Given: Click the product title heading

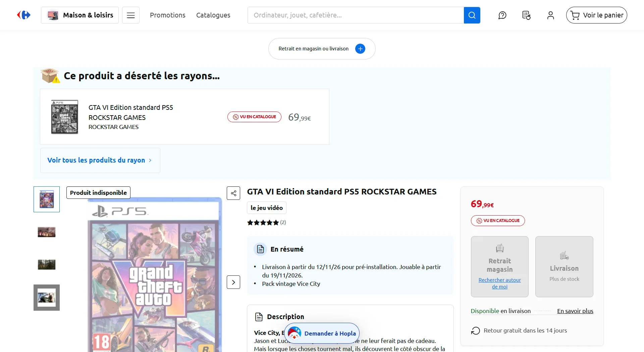Looking at the screenshot, I should pyautogui.click(x=342, y=192).
